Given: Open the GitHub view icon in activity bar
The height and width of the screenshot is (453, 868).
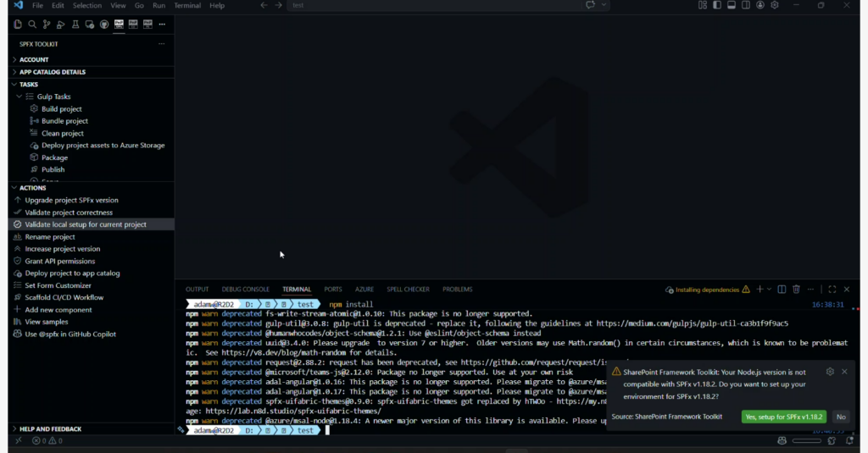Looking at the screenshot, I should tap(104, 25).
